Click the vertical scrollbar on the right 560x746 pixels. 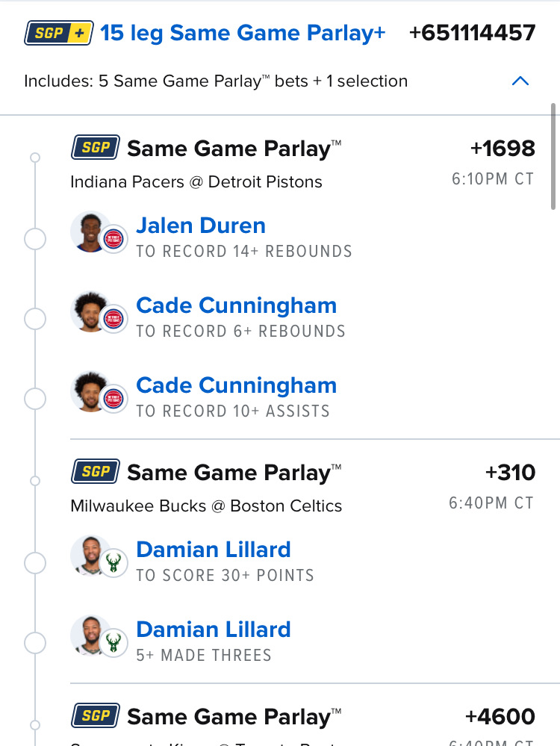point(553,157)
